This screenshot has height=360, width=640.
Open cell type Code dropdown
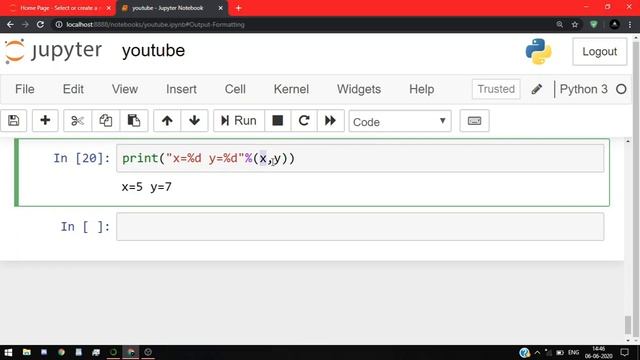point(400,121)
